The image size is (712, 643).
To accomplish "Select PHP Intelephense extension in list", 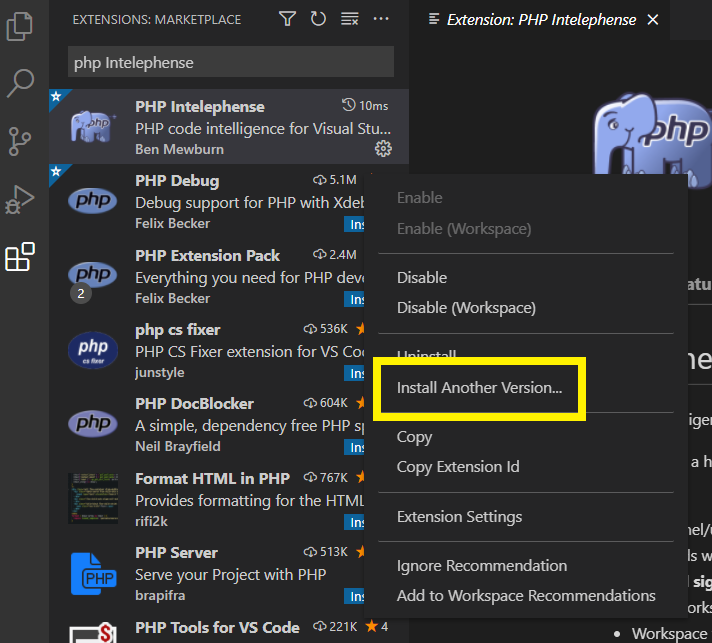I will (229, 127).
